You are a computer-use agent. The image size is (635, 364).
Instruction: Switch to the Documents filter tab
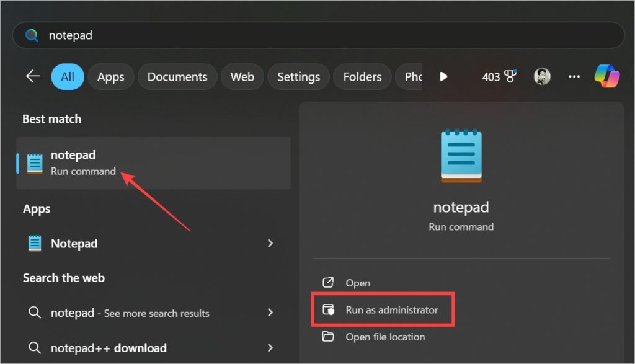coord(177,76)
